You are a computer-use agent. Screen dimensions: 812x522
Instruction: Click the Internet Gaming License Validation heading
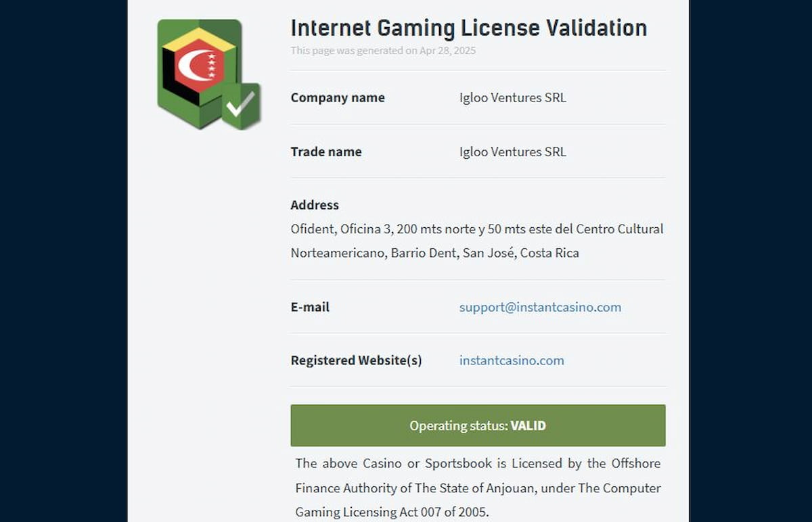pyautogui.click(x=469, y=28)
